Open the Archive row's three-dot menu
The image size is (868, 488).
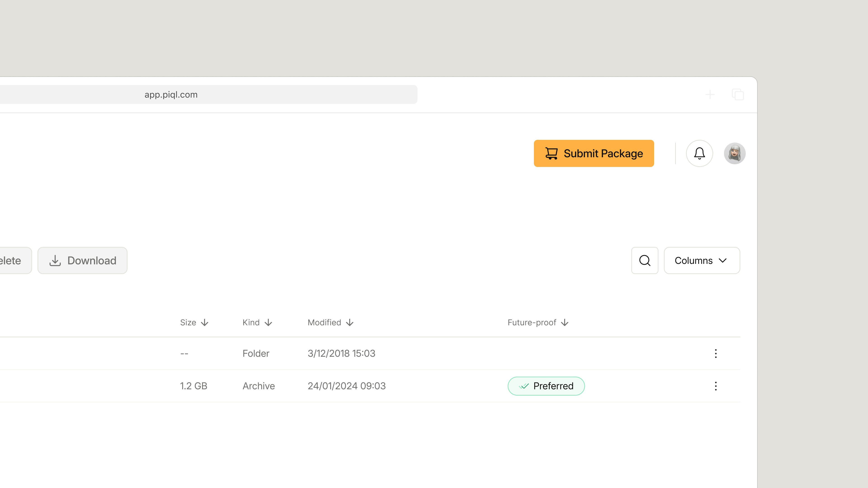(x=716, y=386)
